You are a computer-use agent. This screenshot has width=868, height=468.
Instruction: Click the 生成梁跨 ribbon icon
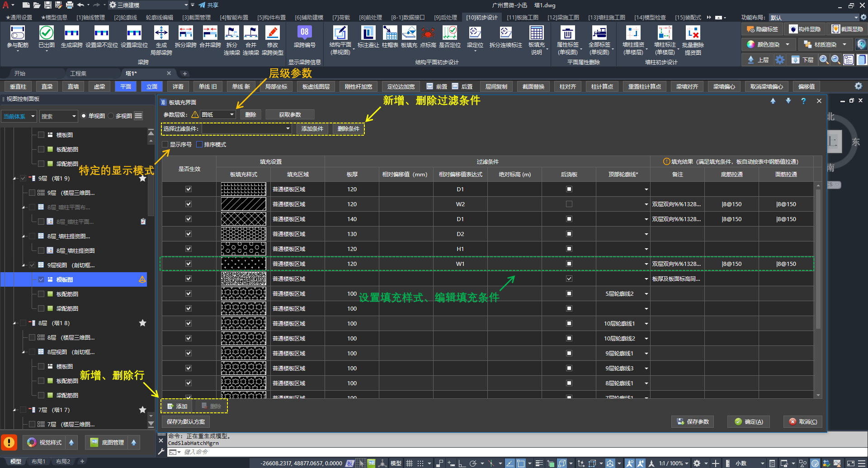pos(71,33)
